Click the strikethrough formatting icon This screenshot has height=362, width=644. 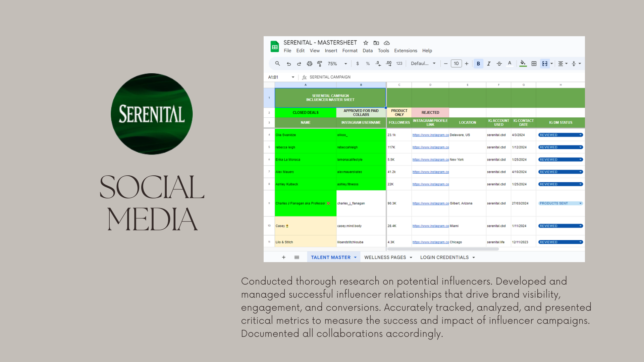coord(499,64)
